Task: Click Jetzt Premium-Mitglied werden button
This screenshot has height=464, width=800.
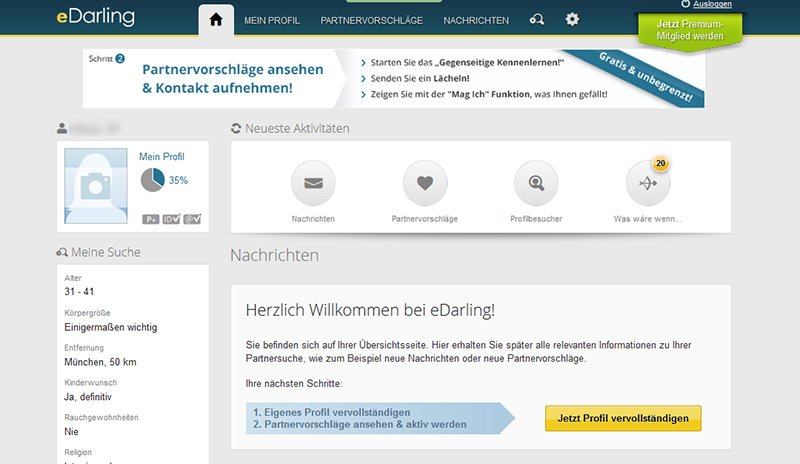Action: 690,30
